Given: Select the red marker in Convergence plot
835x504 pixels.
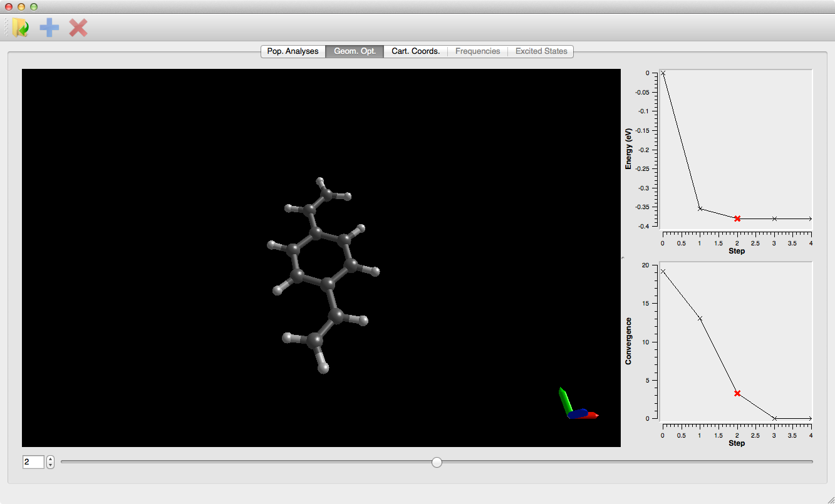Looking at the screenshot, I should coord(737,393).
